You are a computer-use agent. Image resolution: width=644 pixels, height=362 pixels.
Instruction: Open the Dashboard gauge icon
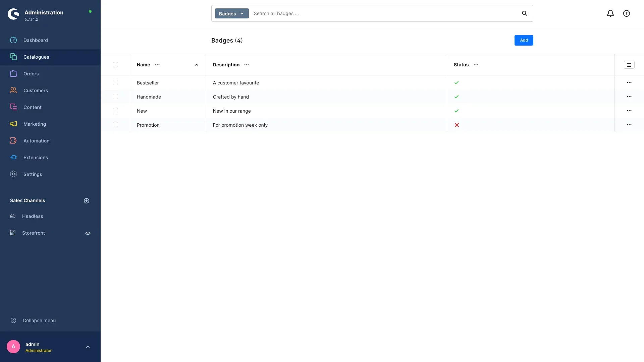click(13, 40)
